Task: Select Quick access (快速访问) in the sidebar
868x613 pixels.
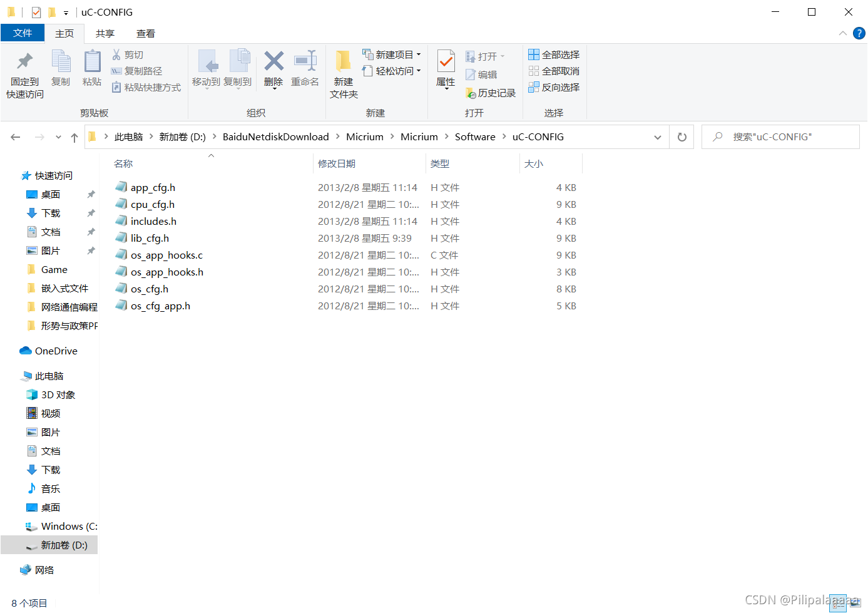Action: coord(54,176)
